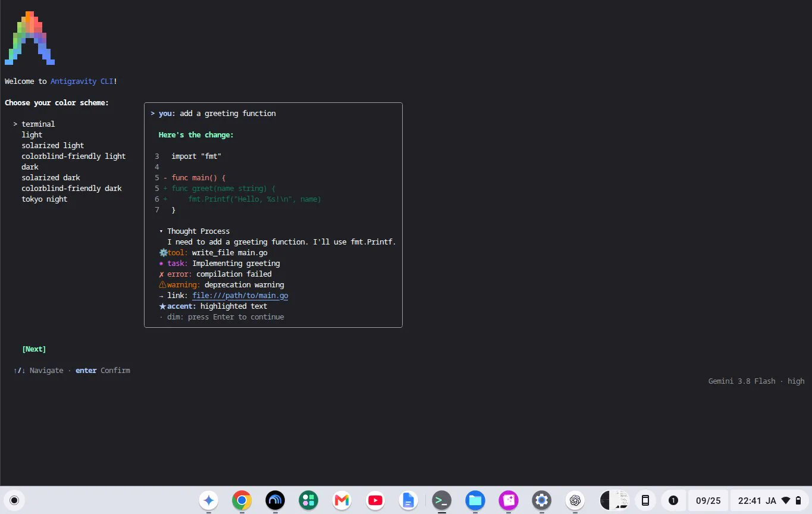This screenshot has width=812, height=514.
Task: Pick the colorblind-friendly light scheme
Action: (x=74, y=156)
